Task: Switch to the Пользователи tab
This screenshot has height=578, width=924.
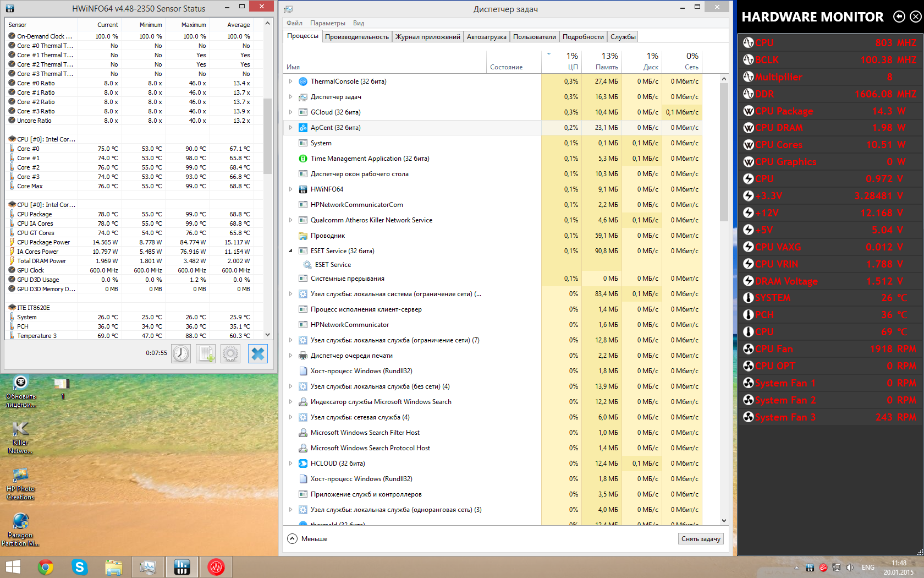Action: (x=535, y=37)
